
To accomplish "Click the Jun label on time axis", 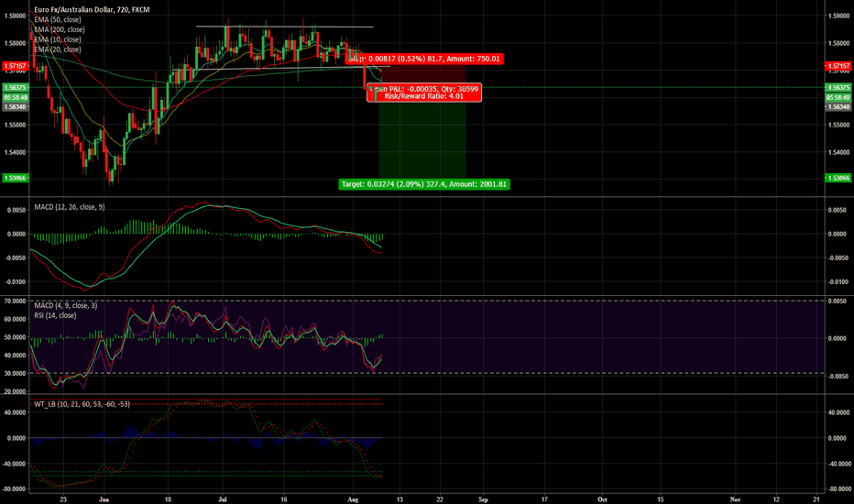I will click(105, 499).
